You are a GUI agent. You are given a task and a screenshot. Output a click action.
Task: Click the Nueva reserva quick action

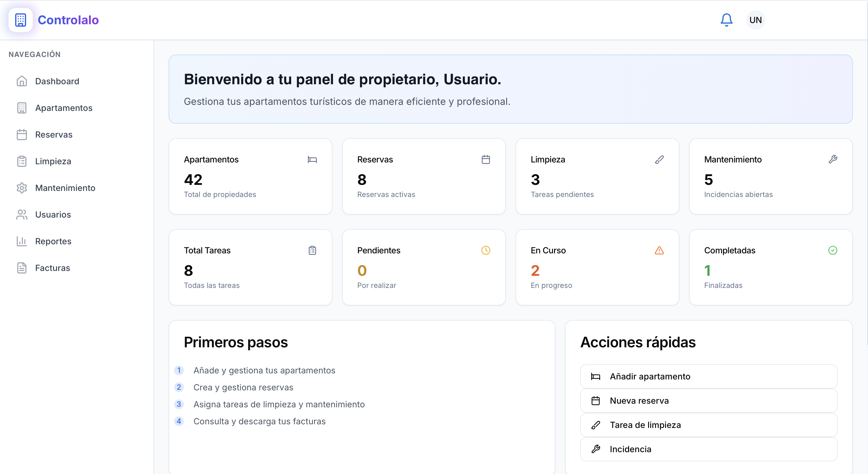(x=708, y=401)
